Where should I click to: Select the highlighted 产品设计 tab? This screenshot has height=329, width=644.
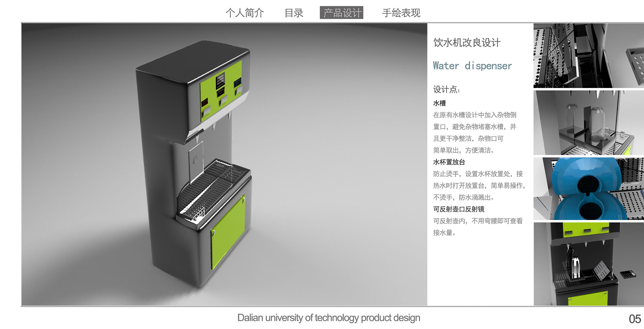coord(342,12)
